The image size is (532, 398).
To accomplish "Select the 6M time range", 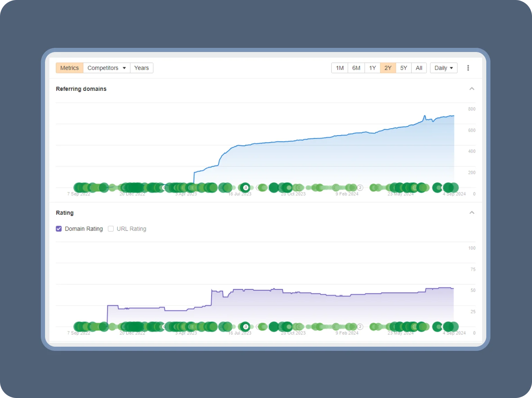I will pos(356,68).
